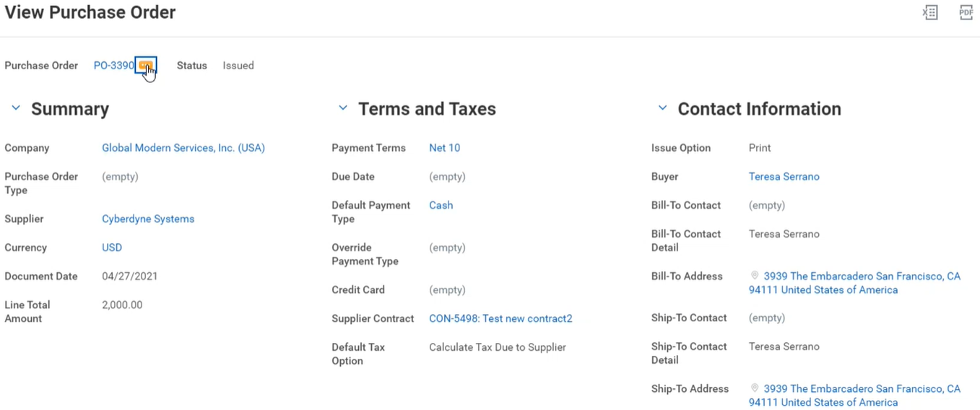View supplier Cyberdyne Systems
Screen dimensions: 980x410
(x=148, y=219)
